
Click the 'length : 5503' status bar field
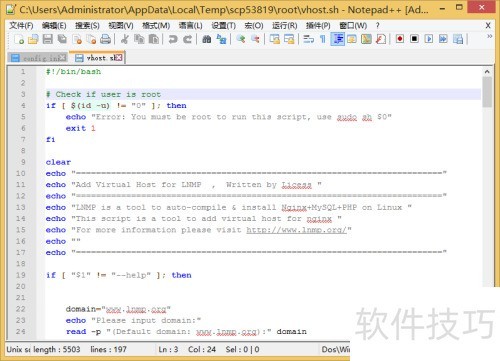point(57,349)
